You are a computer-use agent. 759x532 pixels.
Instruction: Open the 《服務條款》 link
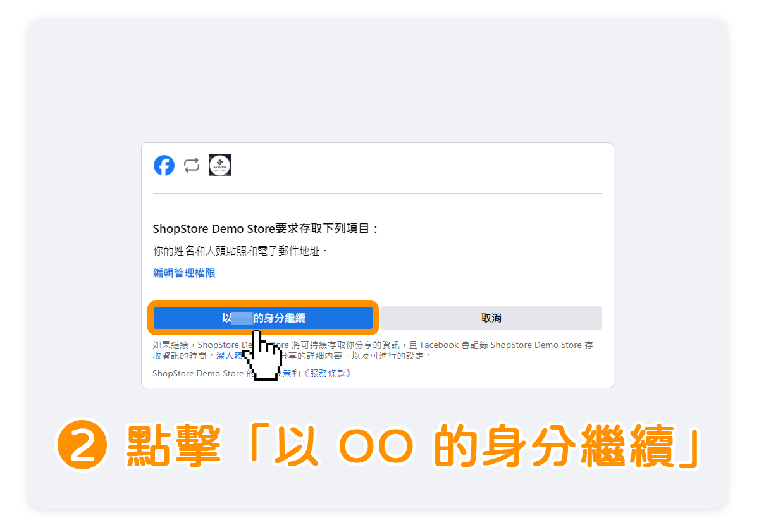(327, 373)
